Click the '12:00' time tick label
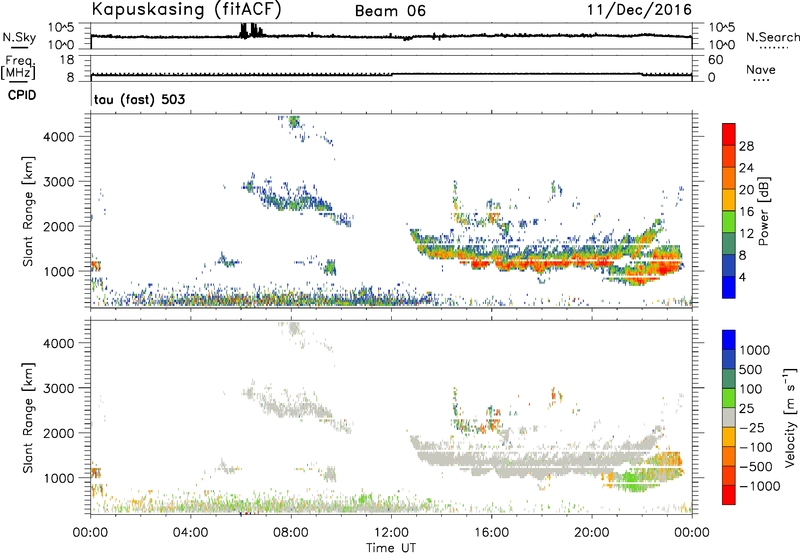Image resolution: width=800 pixels, height=554 pixels. (391, 533)
